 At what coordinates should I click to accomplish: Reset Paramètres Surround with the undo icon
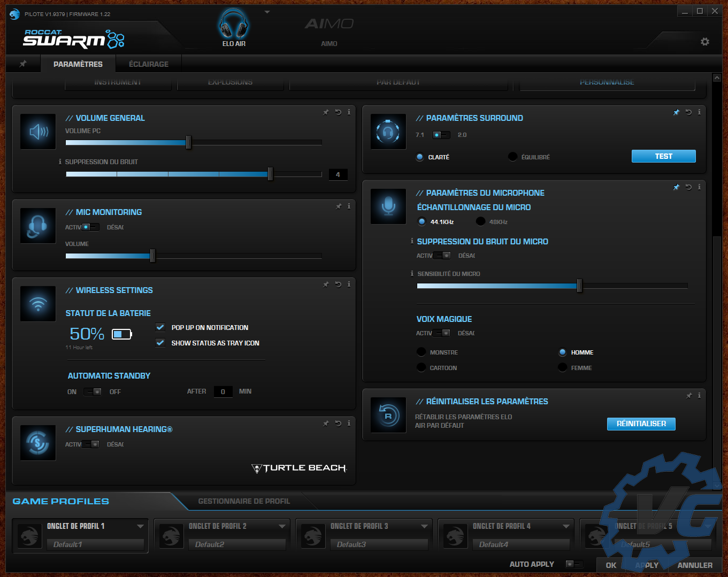click(x=688, y=112)
